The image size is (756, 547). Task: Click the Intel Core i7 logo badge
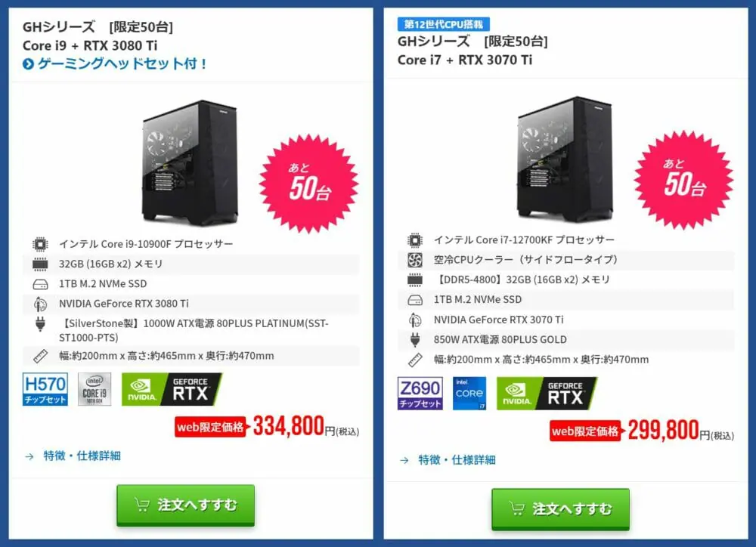pyautogui.click(x=469, y=394)
